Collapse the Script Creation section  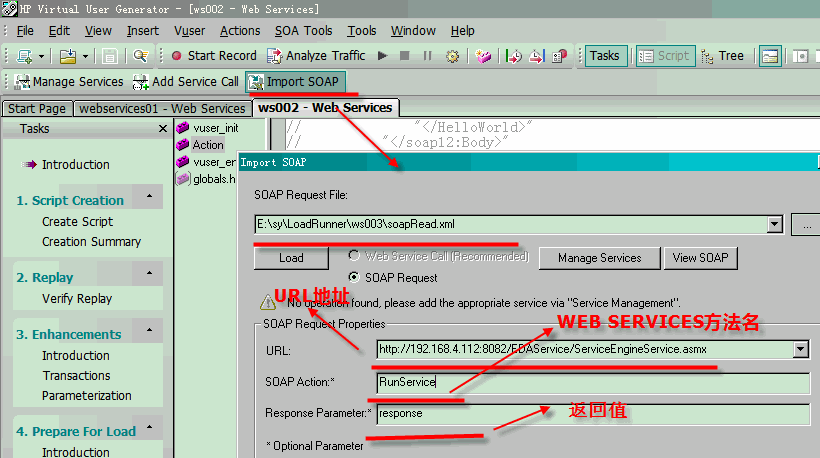click(x=150, y=196)
